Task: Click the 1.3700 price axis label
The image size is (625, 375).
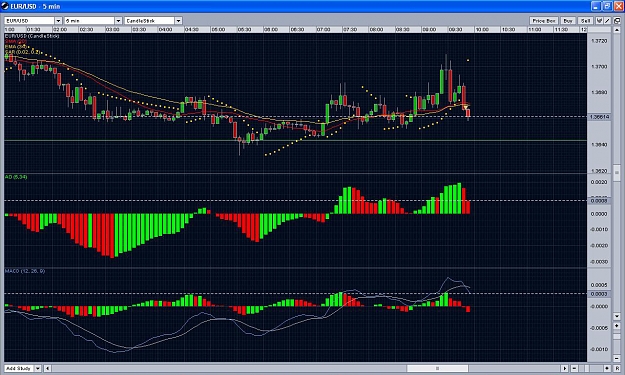Action: pos(599,67)
